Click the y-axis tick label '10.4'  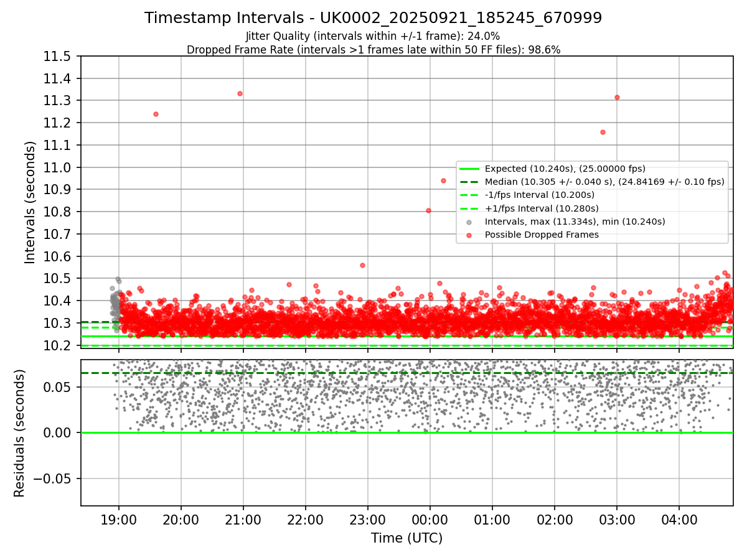point(59,301)
